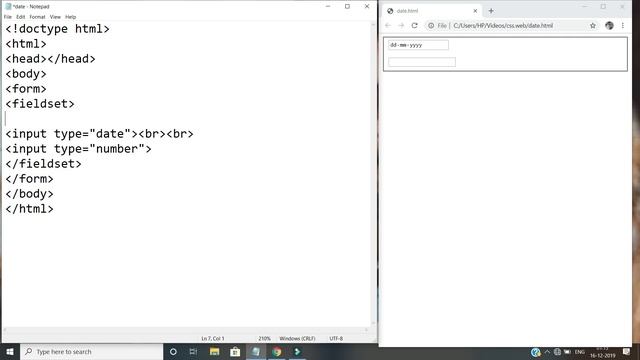Screen dimensions: 640x360
Task: Click the file info icon in address bar
Action: pos(431,25)
